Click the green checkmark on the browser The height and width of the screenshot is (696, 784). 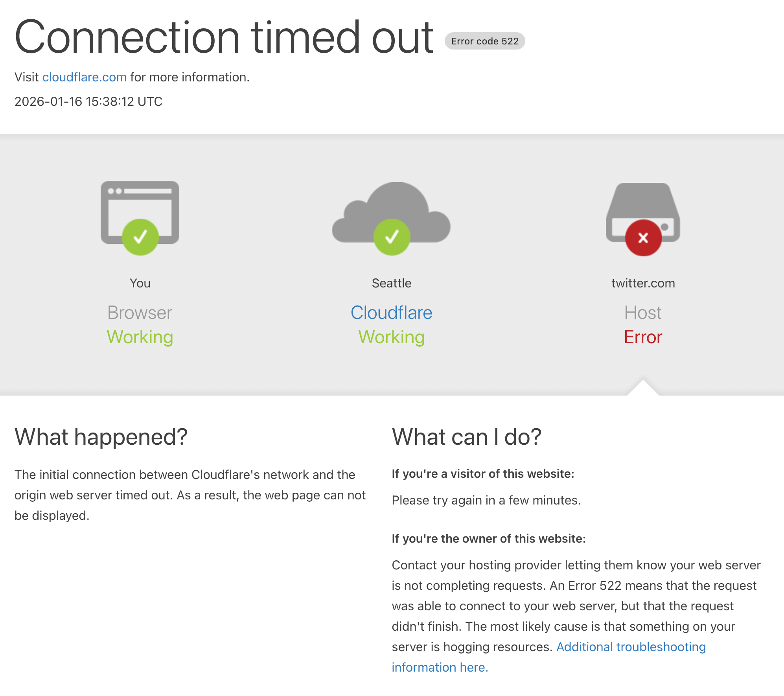tap(140, 237)
